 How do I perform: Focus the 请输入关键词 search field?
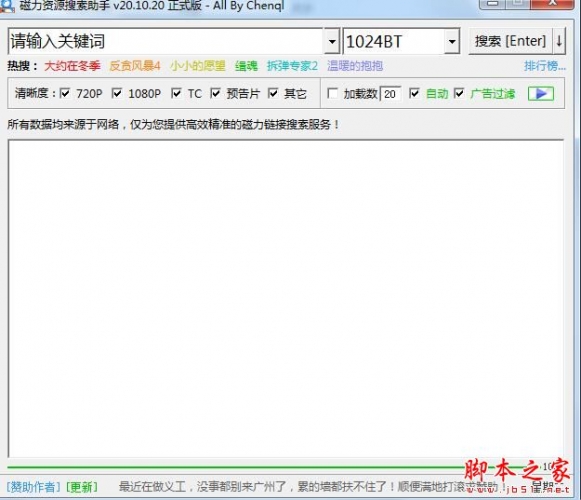click(x=166, y=41)
